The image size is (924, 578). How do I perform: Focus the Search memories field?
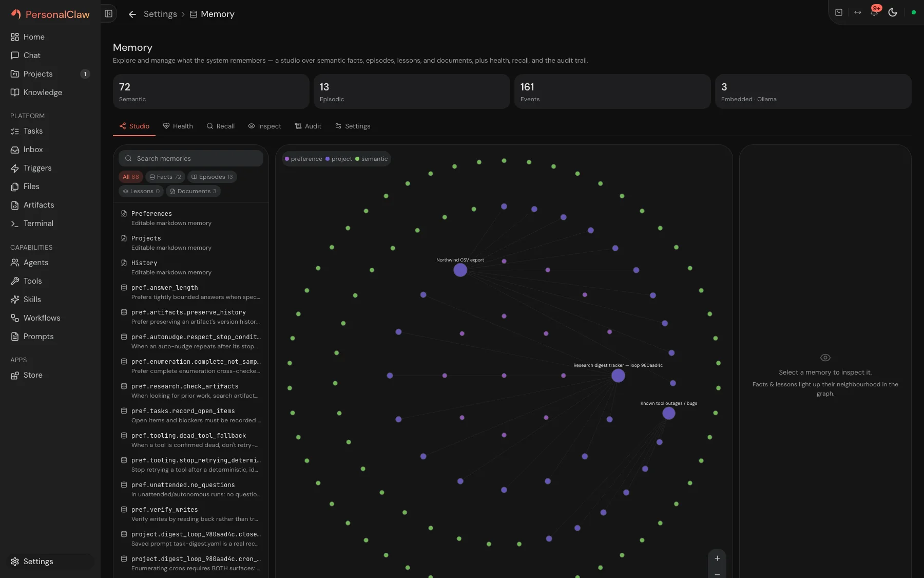coord(191,158)
